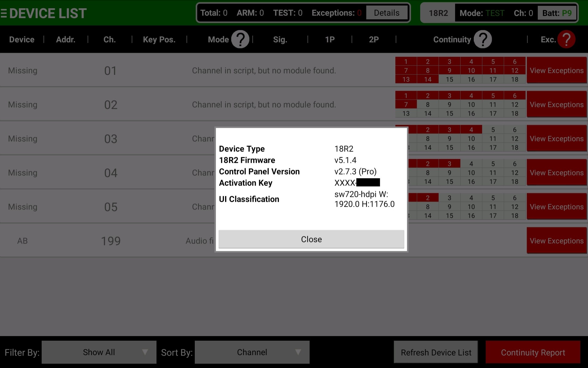View Exceptions for missing device 01
This screenshot has height=368, width=588.
tap(557, 70)
